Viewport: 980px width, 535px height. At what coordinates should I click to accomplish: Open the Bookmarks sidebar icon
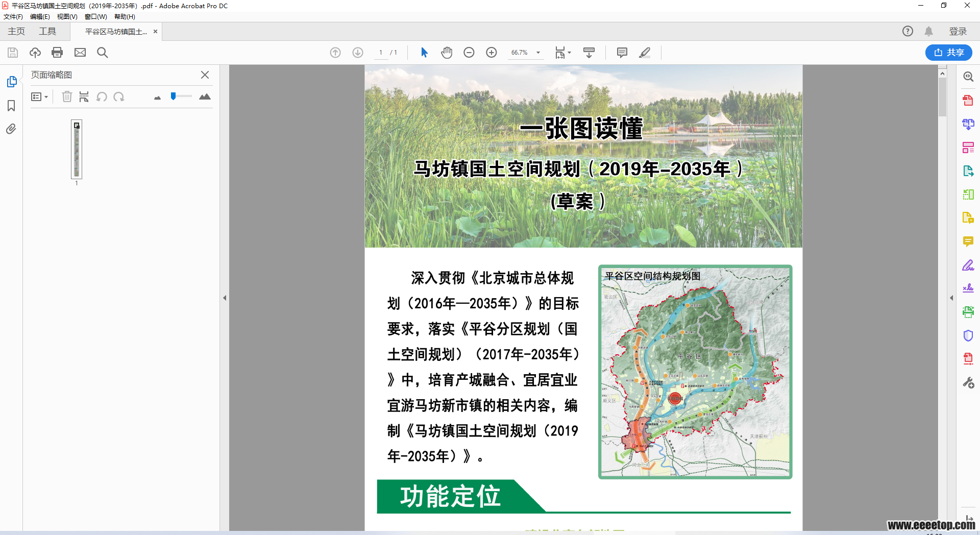11,106
